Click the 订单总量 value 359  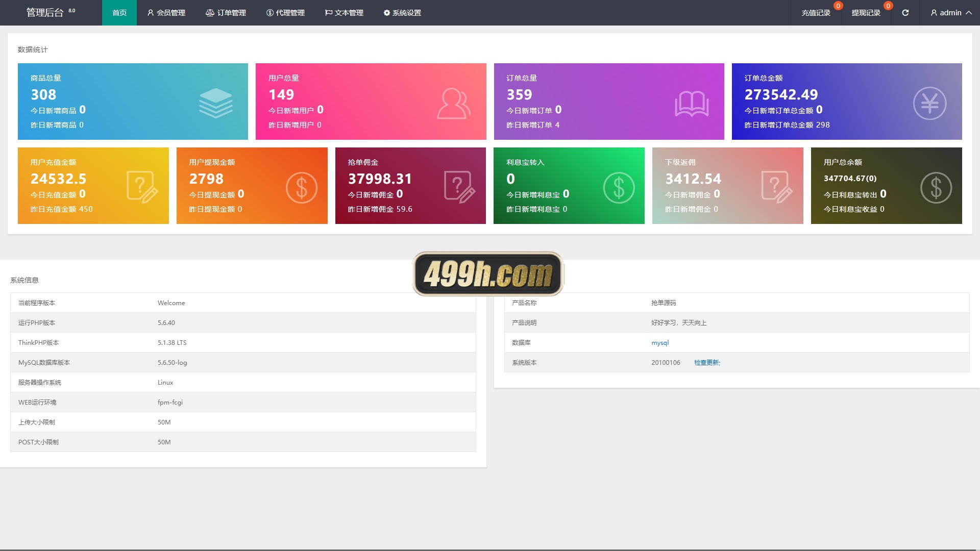pos(519,95)
